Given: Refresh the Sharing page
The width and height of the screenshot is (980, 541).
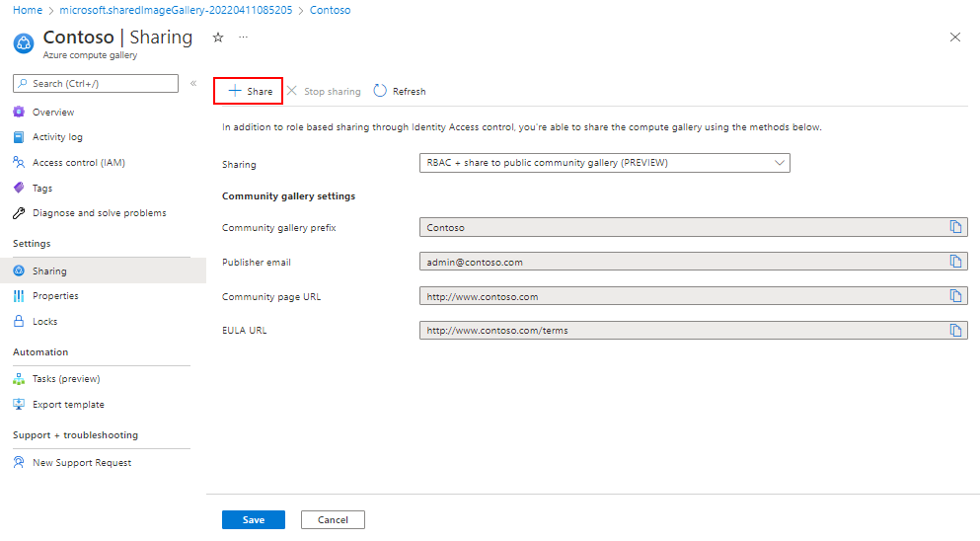Looking at the screenshot, I should [400, 91].
